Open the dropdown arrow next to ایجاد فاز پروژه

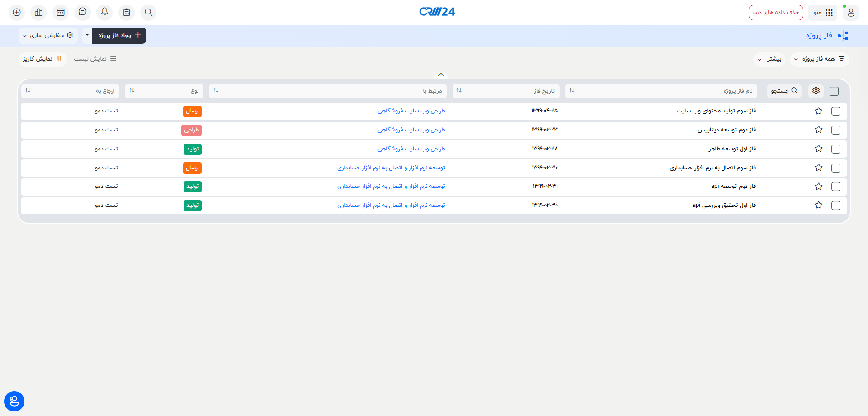click(x=87, y=35)
